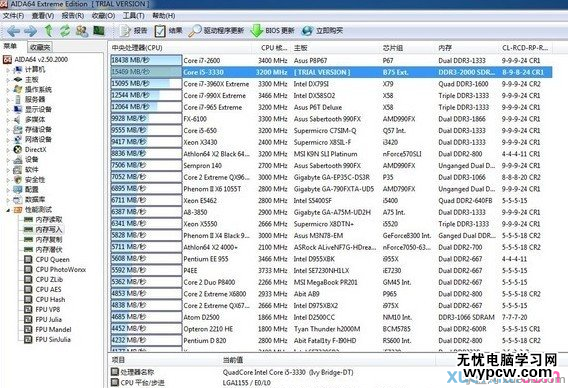Select 内存写入 memory write benchmark
This screenshot has width=568, height=388.
point(43,230)
